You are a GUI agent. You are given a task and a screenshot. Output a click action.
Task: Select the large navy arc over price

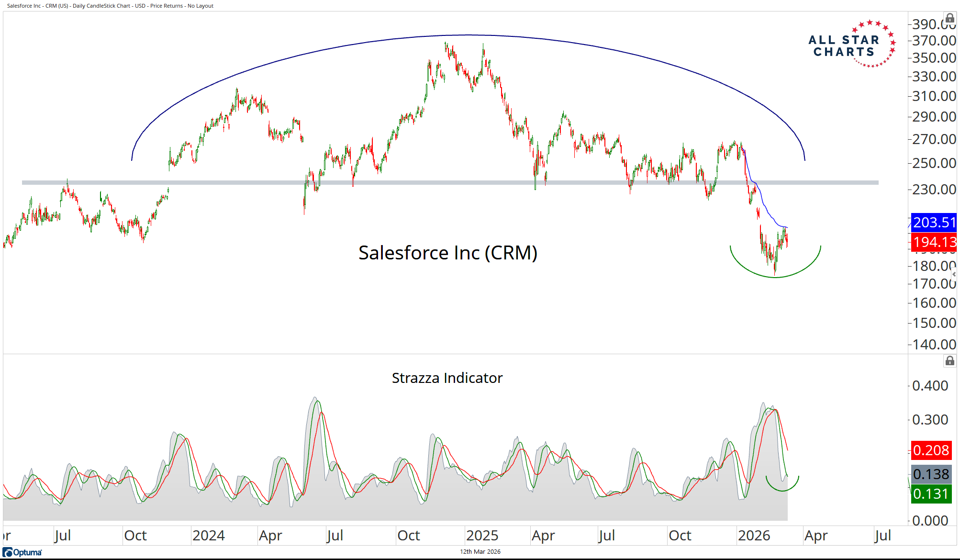pyautogui.click(x=469, y=35)
